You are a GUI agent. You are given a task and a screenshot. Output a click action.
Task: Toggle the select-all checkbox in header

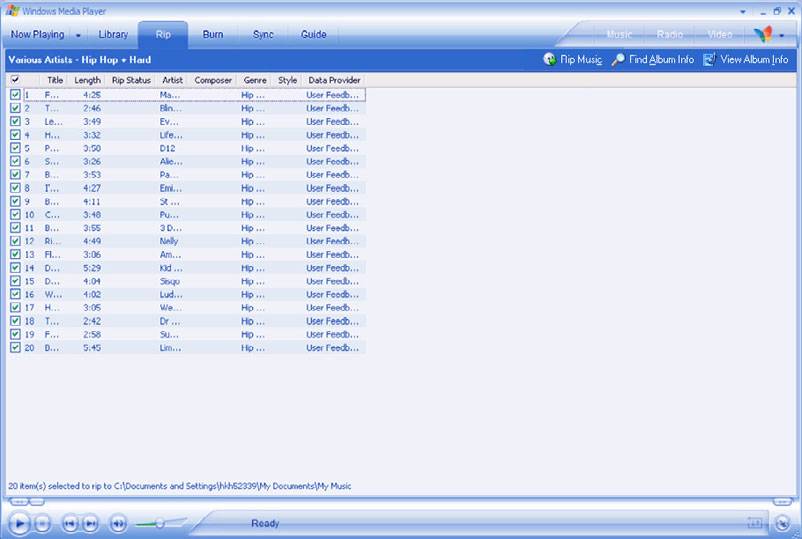[x=15, y=79]
